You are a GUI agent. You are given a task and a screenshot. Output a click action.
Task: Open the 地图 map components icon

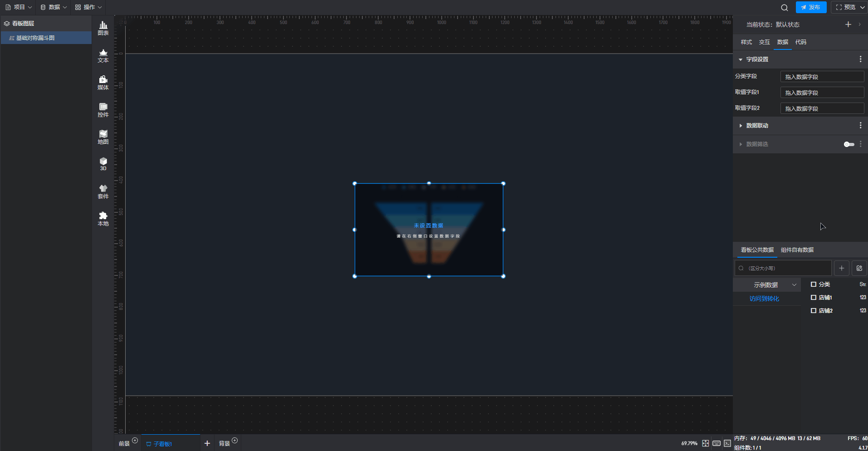(103, 137)
